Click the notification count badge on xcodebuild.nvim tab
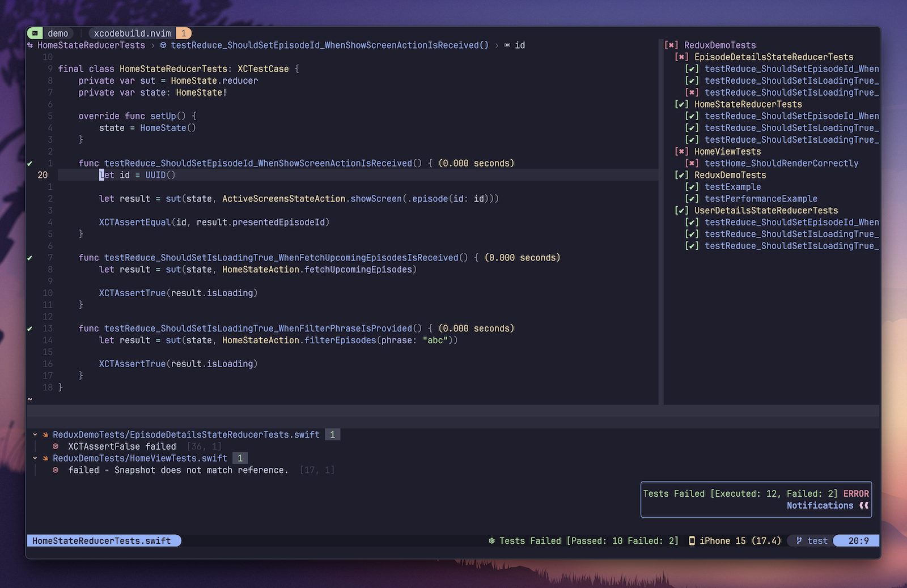Viewport: 907px width, 588px height. [x=183, y=33]
